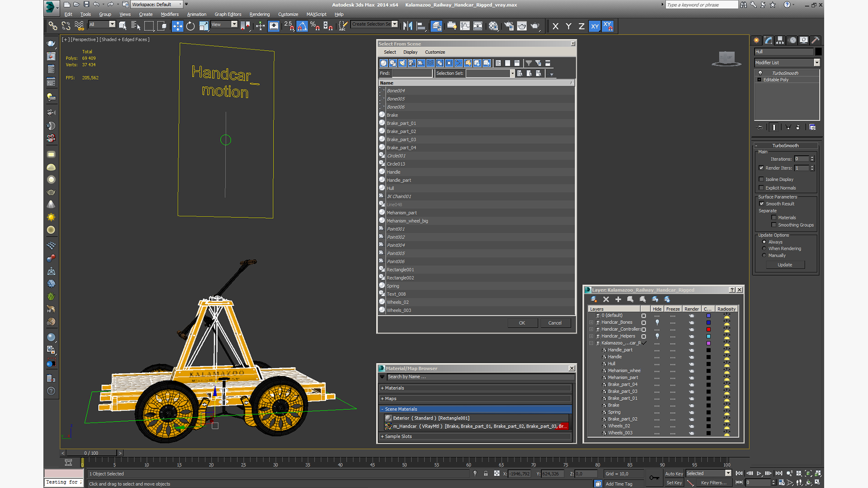Open Curve Editor from the toolbar
The image size is (868, 488).
pos(465,26)
